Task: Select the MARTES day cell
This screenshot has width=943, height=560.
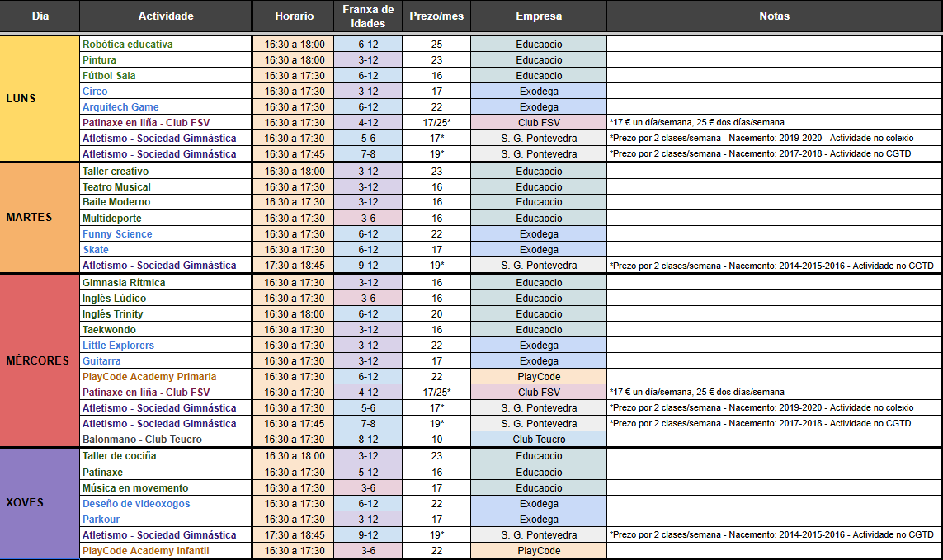Action: 40,217
